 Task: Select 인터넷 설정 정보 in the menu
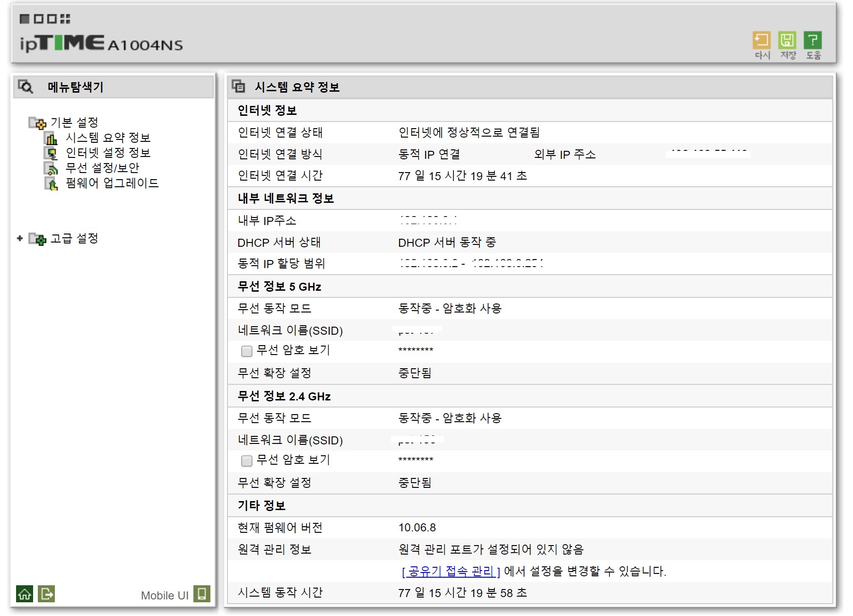pos(108,153)
